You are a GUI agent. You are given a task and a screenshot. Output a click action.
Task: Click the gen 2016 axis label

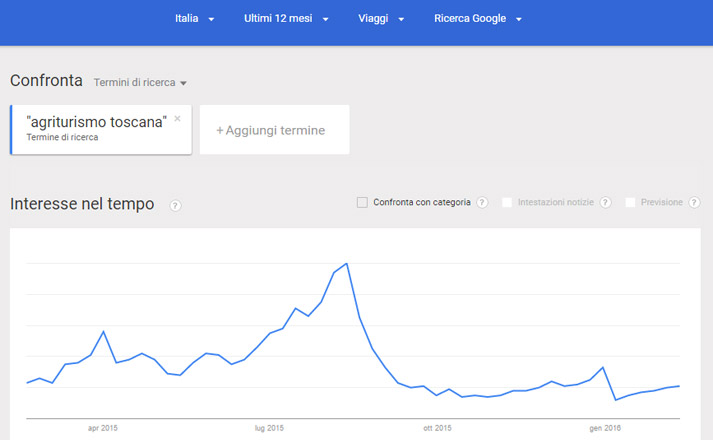(x=605, y=428)
